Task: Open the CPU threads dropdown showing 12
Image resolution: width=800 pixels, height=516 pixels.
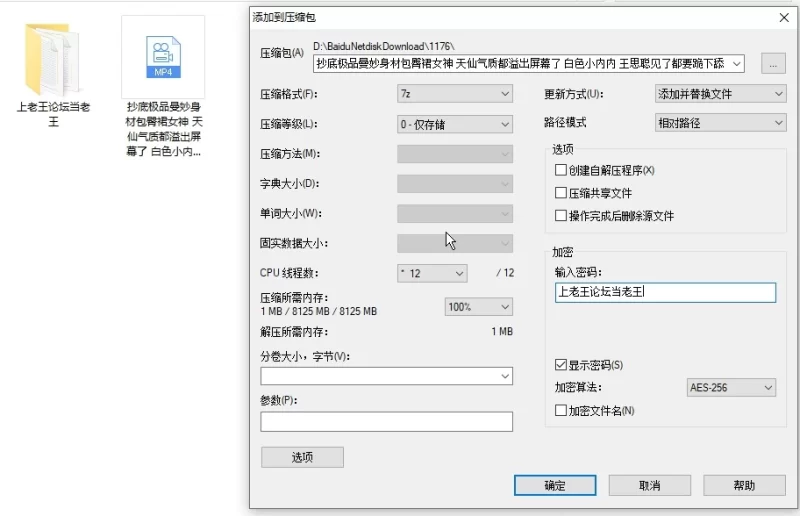Action: 432,274
